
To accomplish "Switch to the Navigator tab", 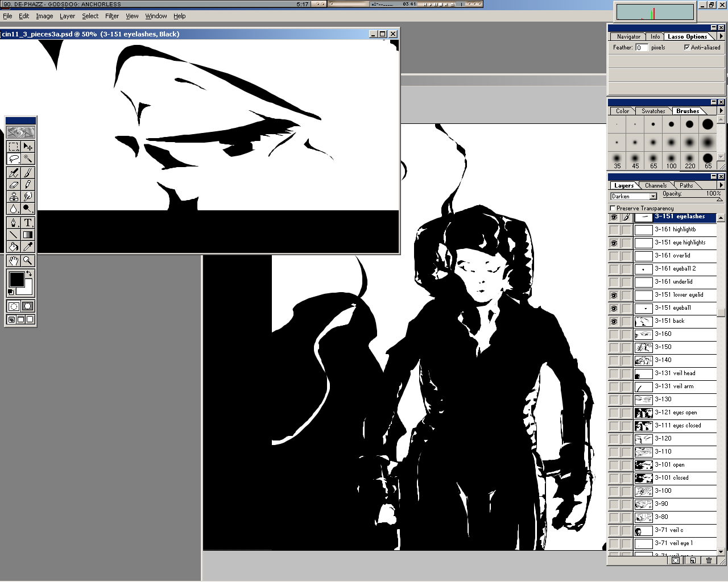I will pyautogui.click(x=628, y=36).
